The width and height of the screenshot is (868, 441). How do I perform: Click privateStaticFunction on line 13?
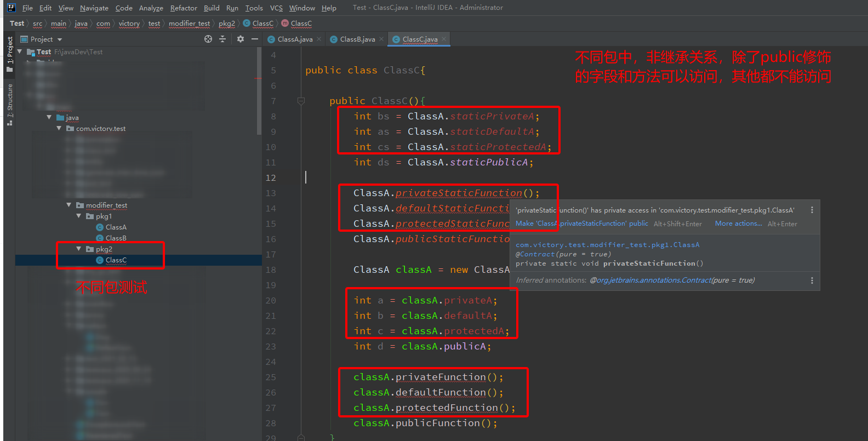click(459, 193)
